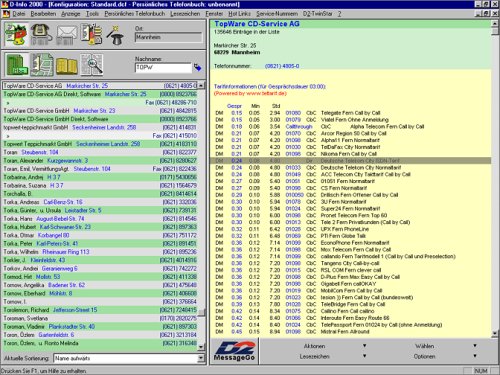Open the Bearbeiten menu
500x375 pixels.
coord(43,14)
